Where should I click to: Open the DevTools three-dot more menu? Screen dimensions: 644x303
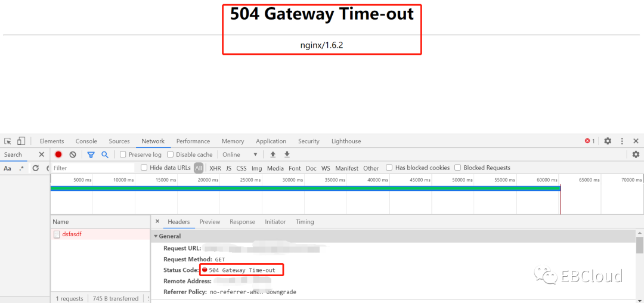[622, 141]
